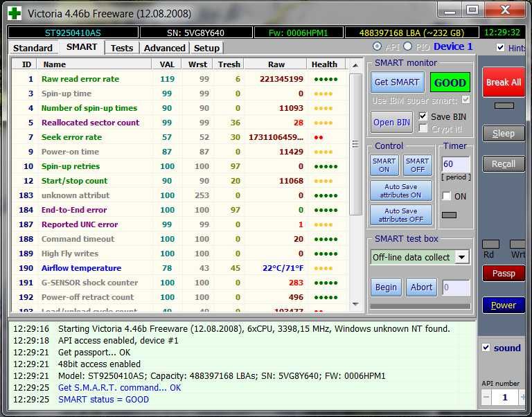Click the Abort test button

coord(421,287)
